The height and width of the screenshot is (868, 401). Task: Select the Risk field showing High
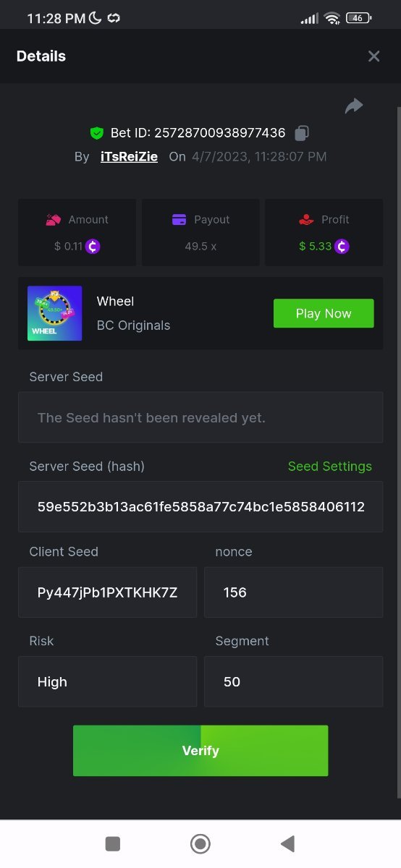coord(107,681)
